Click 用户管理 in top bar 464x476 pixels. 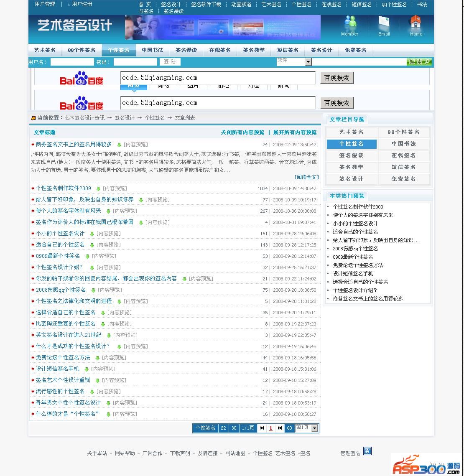pyautogui.click(x=45, y=4)
